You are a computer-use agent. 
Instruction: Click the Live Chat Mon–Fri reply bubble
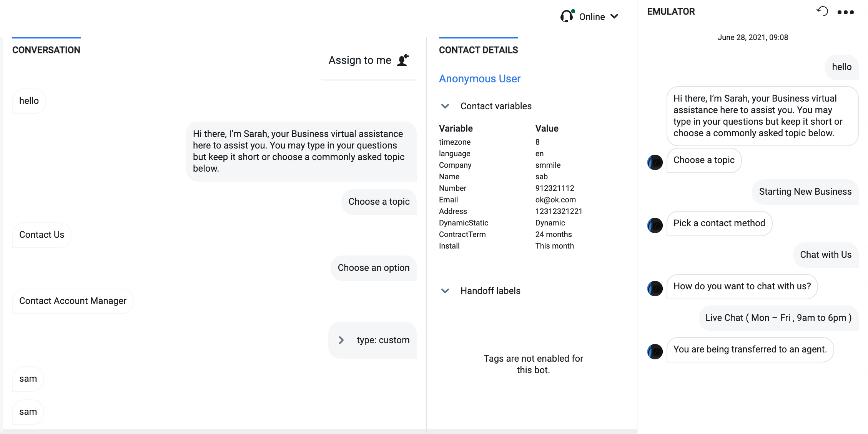click(778, 318)
